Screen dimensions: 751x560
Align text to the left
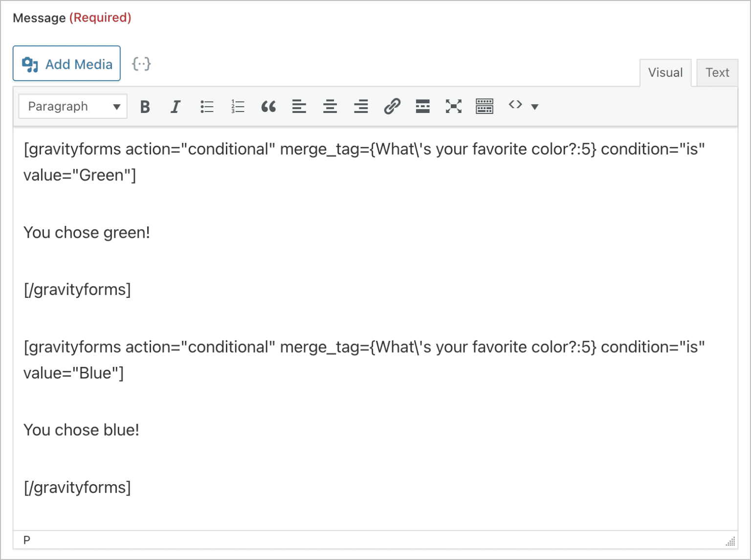299,106
